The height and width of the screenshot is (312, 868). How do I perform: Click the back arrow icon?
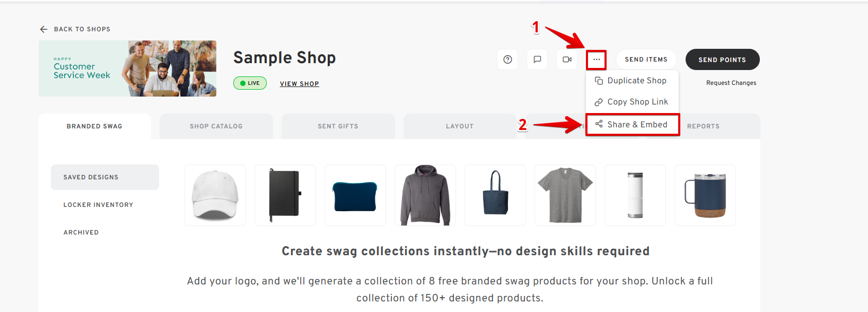click(x=43, y=29)
